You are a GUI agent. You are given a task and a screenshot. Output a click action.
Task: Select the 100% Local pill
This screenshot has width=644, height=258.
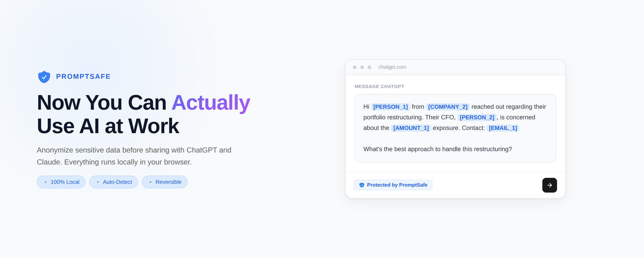pyautogui.click(x=61, y=182)
